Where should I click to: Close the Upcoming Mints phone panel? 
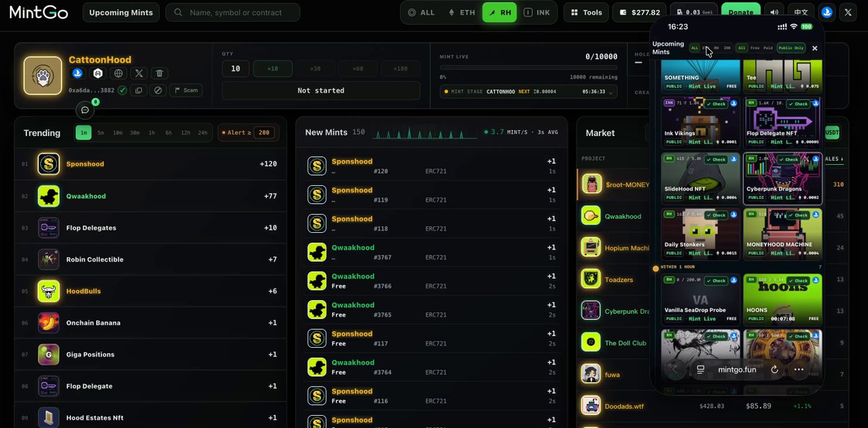[x=814, y=48]
